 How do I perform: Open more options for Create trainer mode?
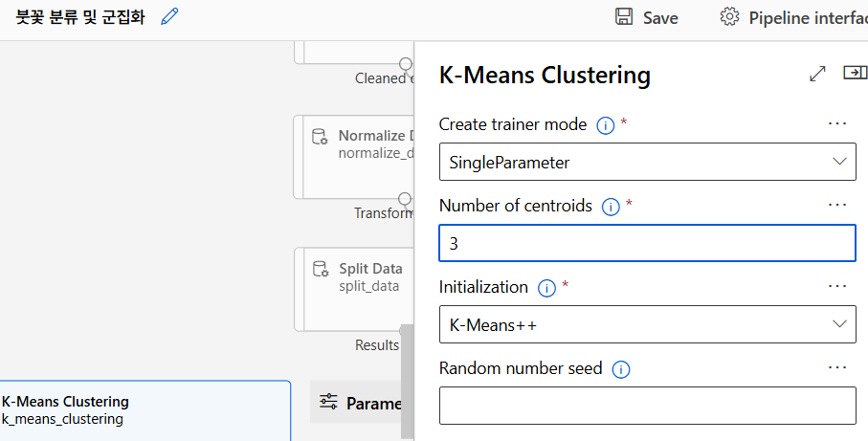pyautogui.click(x=837, y=124)
